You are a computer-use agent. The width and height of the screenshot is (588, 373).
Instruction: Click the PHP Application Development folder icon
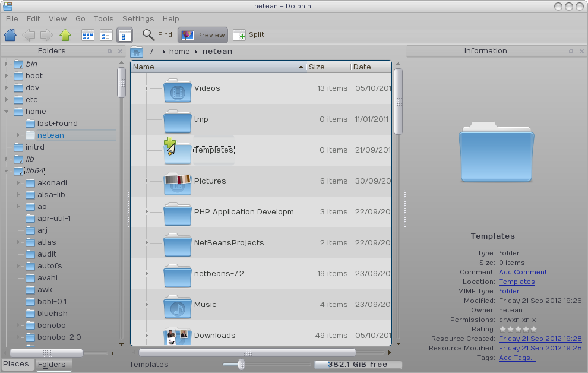click(x=178, y=213)
